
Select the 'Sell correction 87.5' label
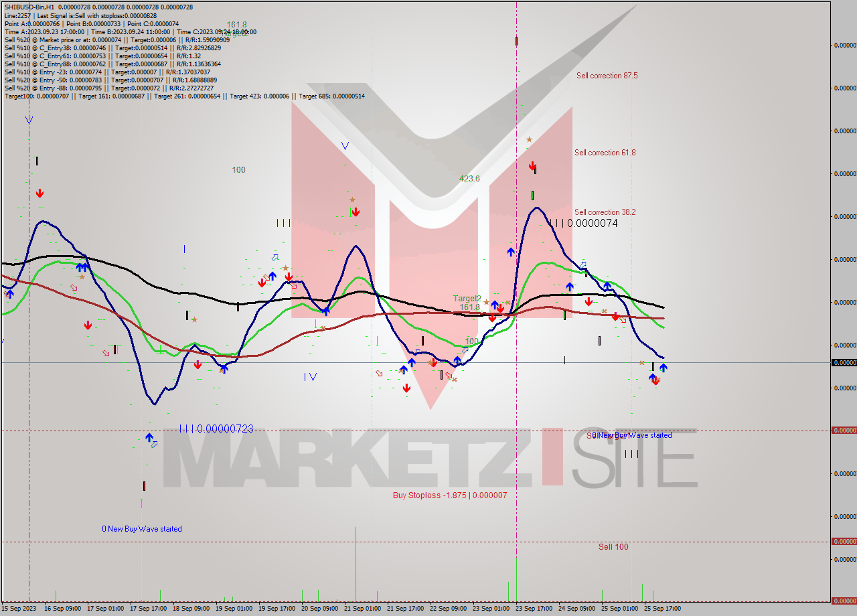point(607,76)
